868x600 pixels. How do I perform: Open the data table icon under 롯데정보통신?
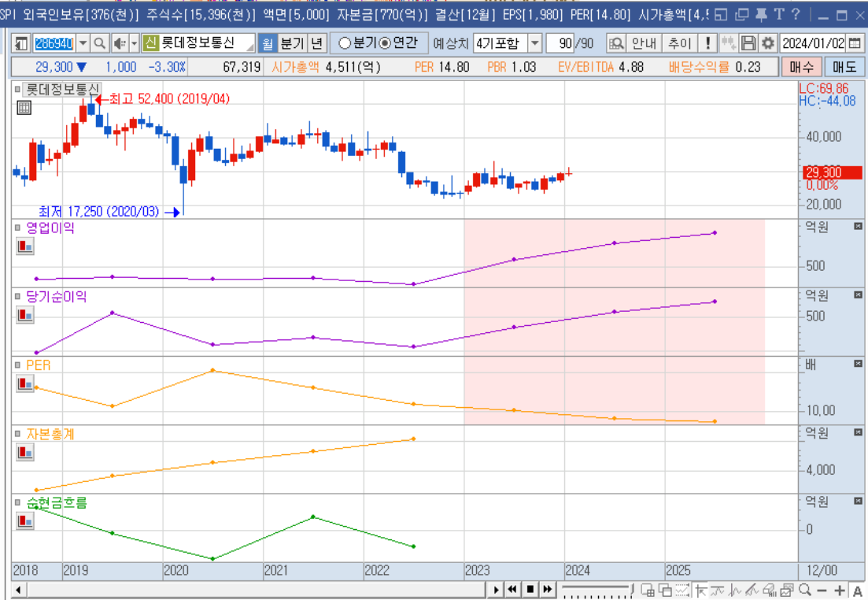pos(24,108)
